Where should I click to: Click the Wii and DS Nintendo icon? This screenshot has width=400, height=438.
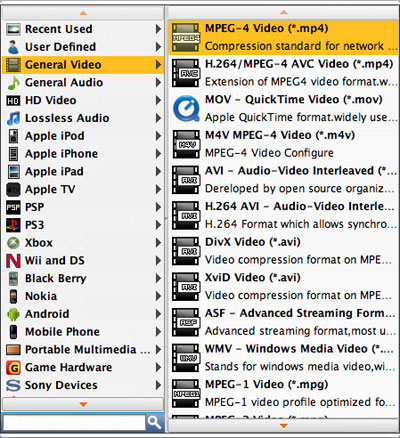click(x=13, y=261)
